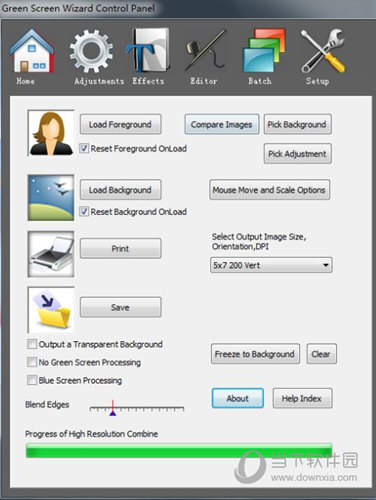
Task: Open the output image size dropdown
Action: (x=271, y=265)
